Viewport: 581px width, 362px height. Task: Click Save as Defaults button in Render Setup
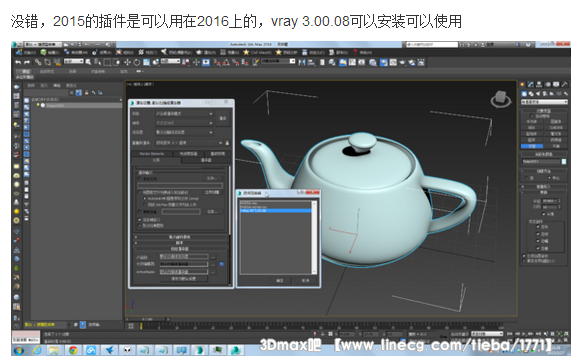[183, 278]
